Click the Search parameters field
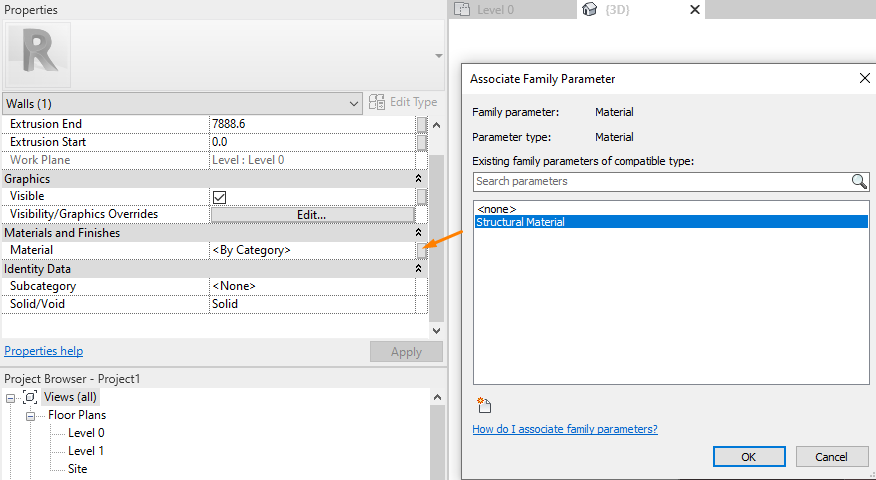The width and height of the screenshot is (876, 480). point(660,181)
